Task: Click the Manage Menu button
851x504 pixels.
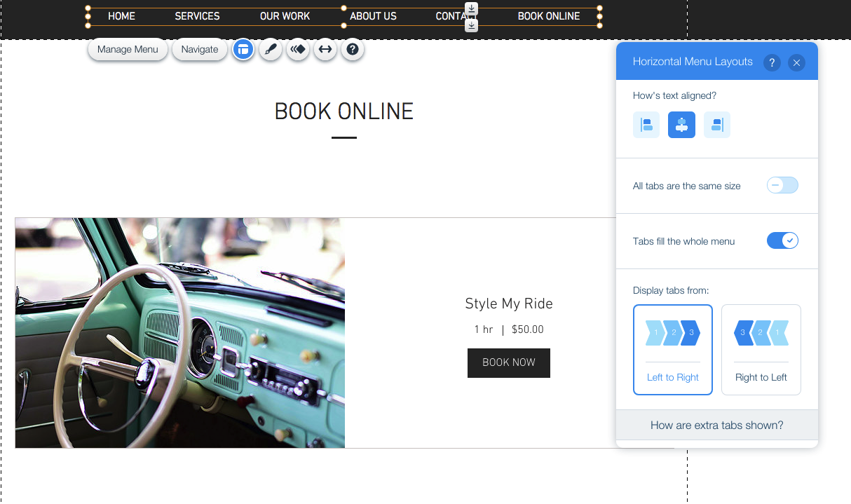Action: [128, 50]
